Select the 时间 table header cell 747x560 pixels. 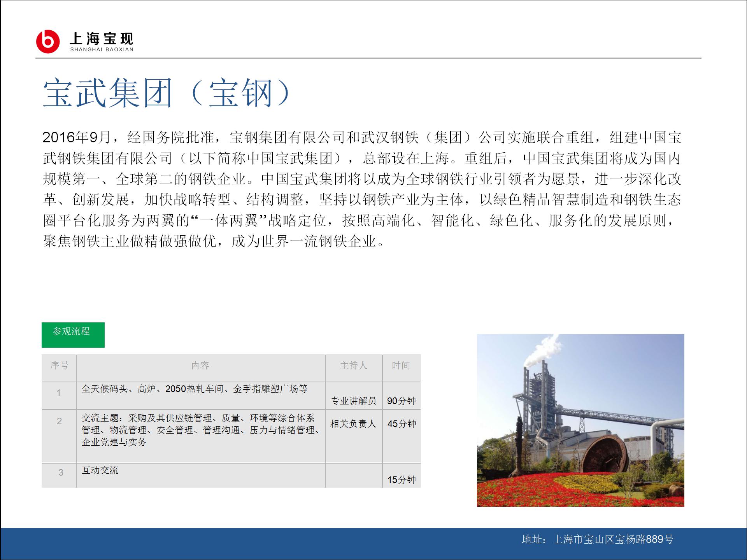[402, 368]
